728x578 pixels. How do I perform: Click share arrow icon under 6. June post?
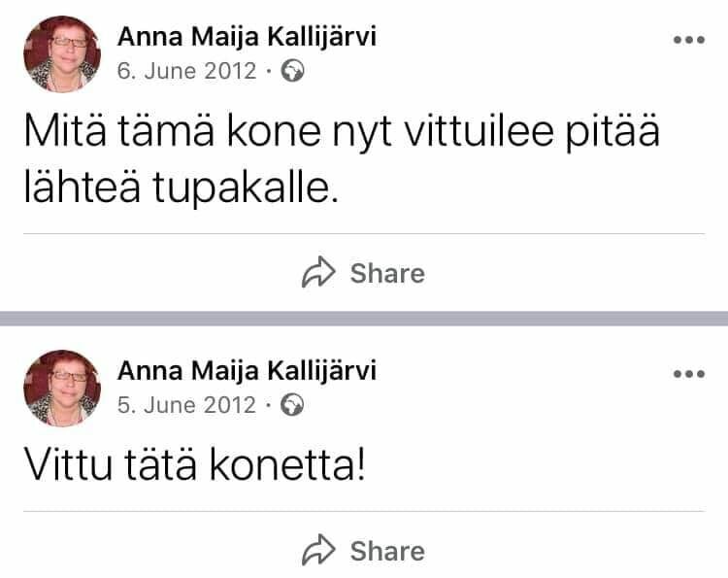(x=319, y=273)
